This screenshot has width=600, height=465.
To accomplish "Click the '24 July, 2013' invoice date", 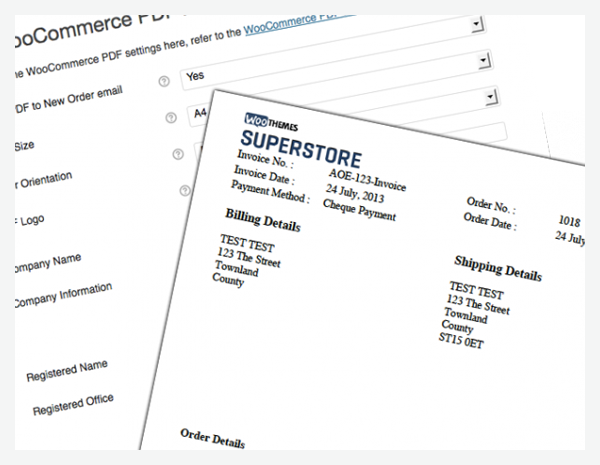I will tap(355, 193).
